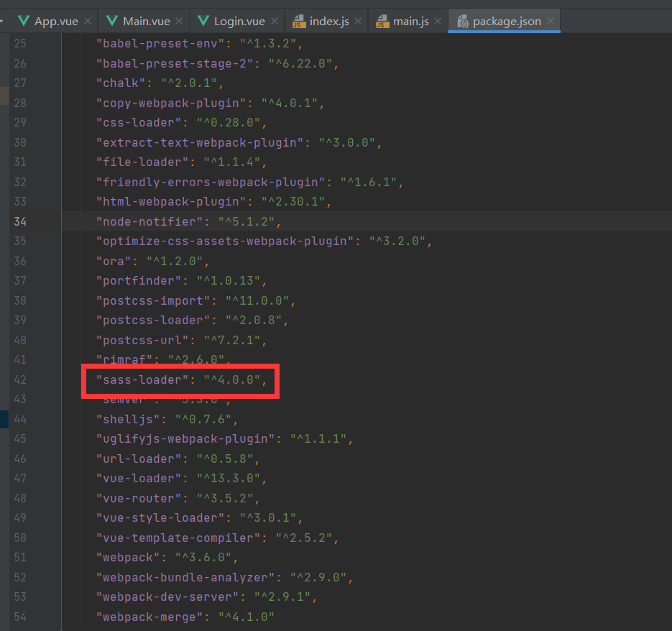The height and width of the screenshot is (631, 672).
Task: Click the "^3.6.0" webpack version value
Action: 203,558
